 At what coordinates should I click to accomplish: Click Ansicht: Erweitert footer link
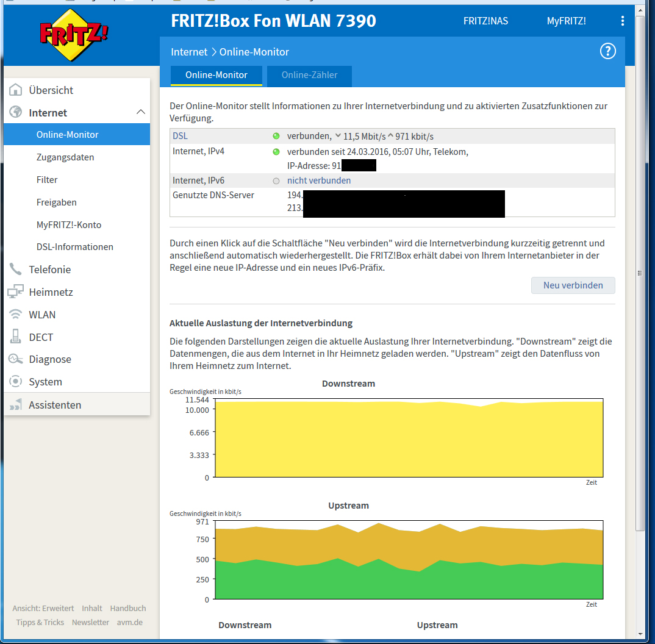[x=43, y=608]
